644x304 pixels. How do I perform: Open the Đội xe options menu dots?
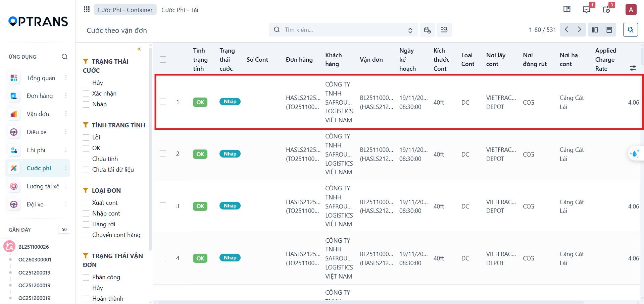66,204
